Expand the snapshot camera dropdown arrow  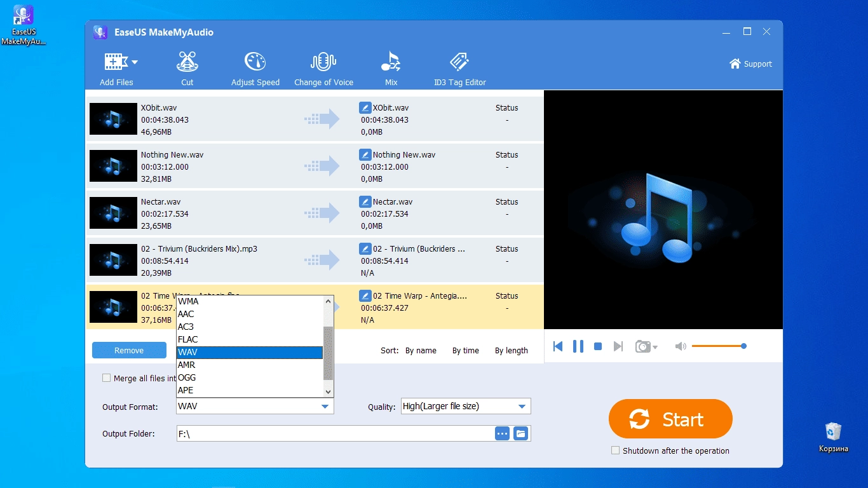point(655,347)
